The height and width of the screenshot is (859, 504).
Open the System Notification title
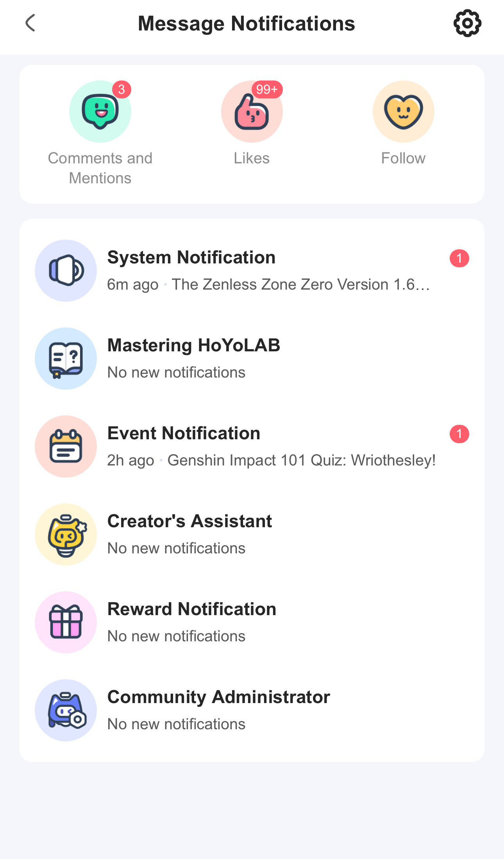pyautogui.click(x=191, y=258)
